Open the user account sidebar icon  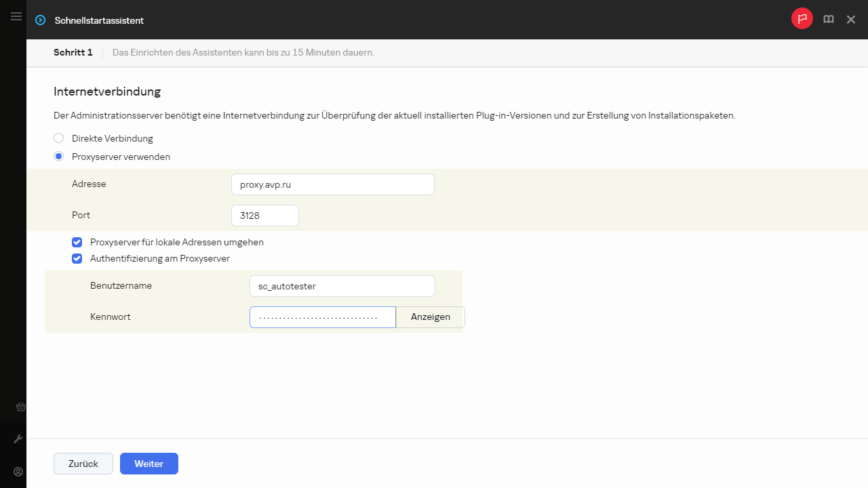(18, 472)
